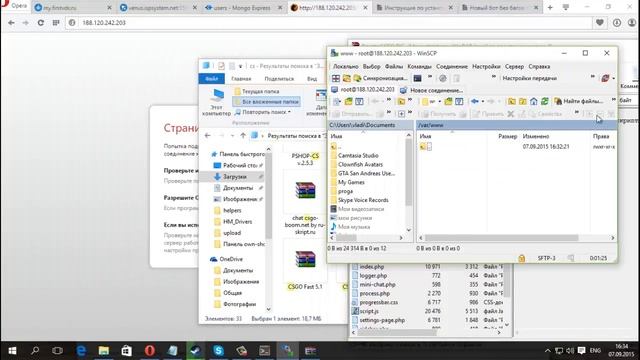Click the lock icon in WinSCP status bar
Screen dimensions: 640x360
coord(522,258)
